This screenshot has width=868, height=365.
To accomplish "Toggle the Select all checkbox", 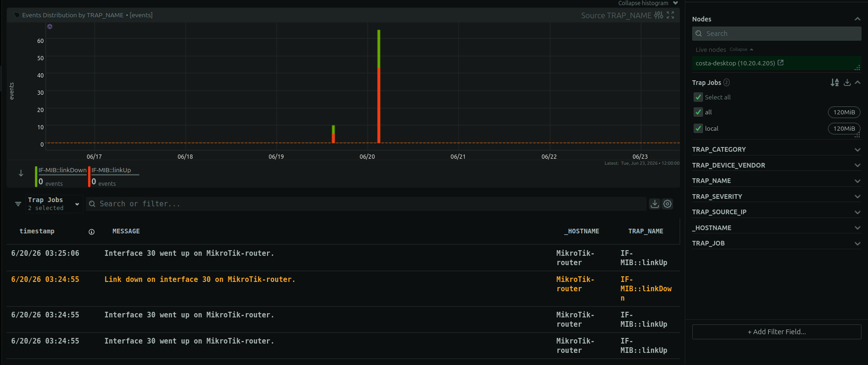I will (698, 97).
